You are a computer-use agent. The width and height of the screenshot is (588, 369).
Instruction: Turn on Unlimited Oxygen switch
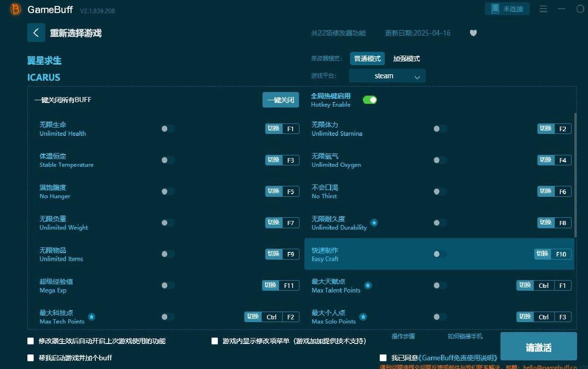click(x=440, y=160)
